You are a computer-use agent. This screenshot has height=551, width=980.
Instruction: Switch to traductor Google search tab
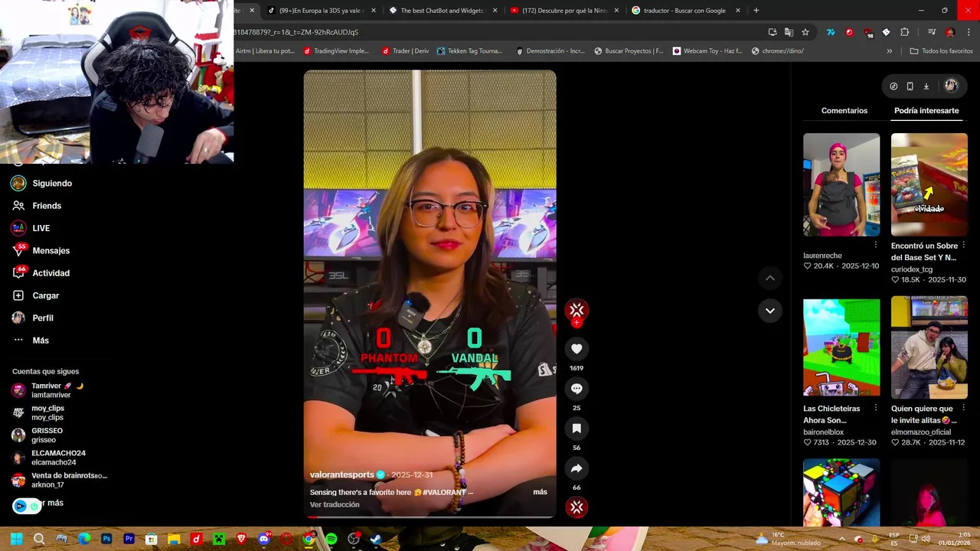[x=685, y=11]
